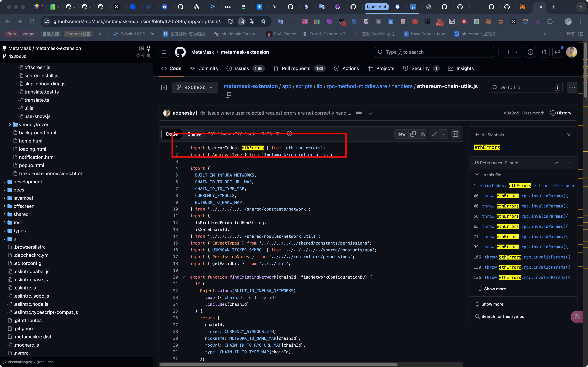The height and width of the screenshot is (367, 588).
Task: Open the Projects tab
Action: (381, 68)
